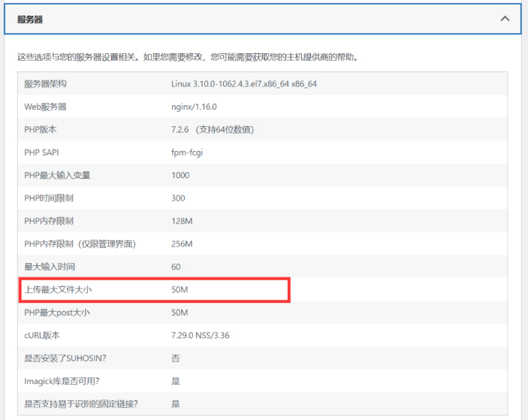The height and width of the screenshot is (420, 528).
Task: Click the server settings description text
Action: (188, 56)
